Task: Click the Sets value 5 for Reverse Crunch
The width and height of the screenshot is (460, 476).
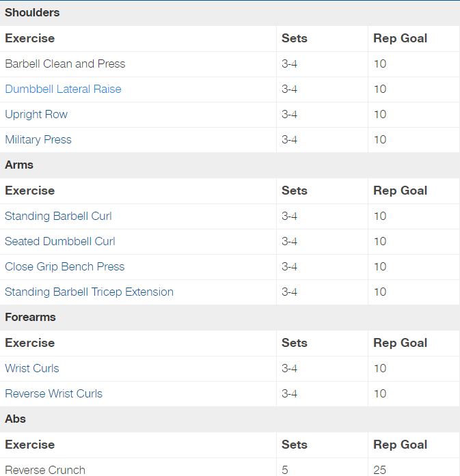Action: click(x=285, y=470)
